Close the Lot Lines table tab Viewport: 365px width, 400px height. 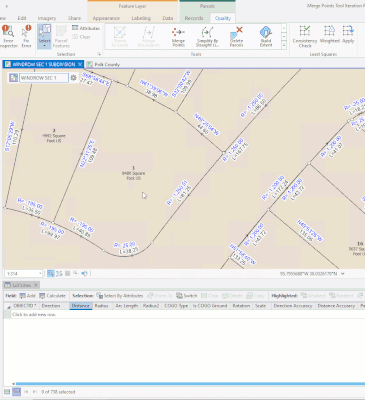(36, 285)
